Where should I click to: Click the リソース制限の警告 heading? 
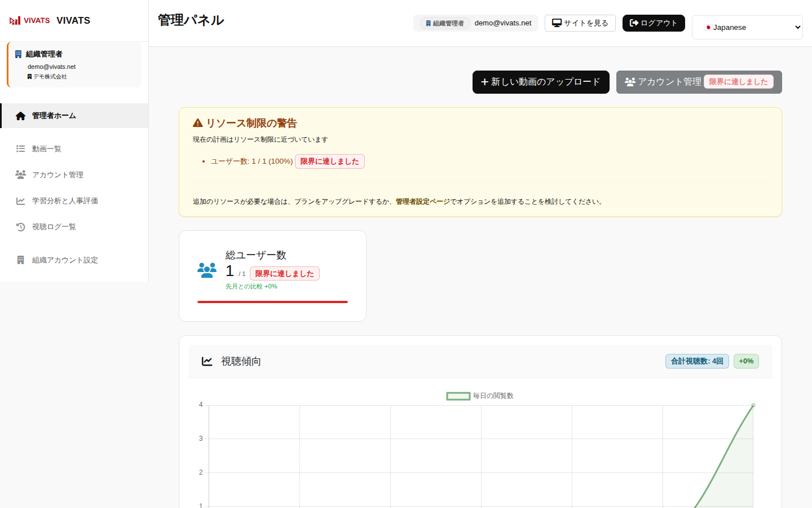point(251,123)
